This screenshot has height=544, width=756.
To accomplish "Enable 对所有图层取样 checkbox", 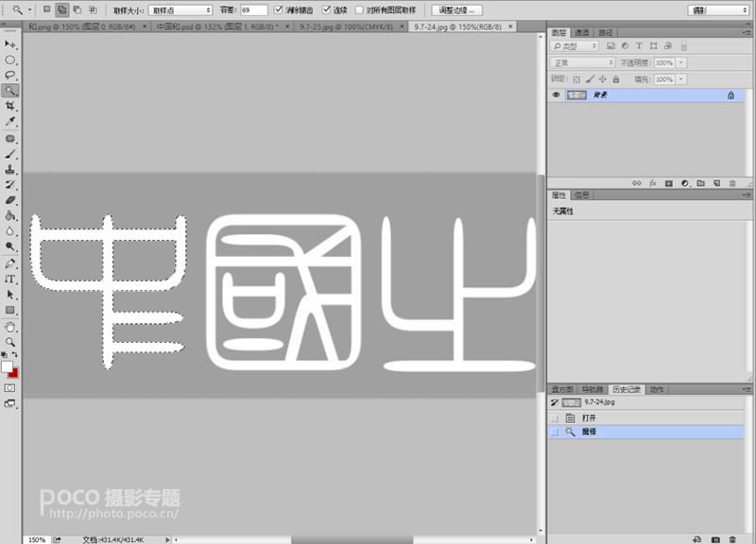I will (360, 9).
